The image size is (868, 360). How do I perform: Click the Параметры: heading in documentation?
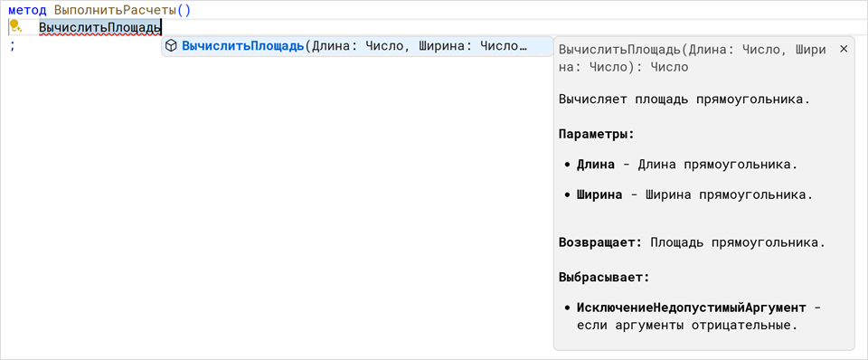coord(596,134)
